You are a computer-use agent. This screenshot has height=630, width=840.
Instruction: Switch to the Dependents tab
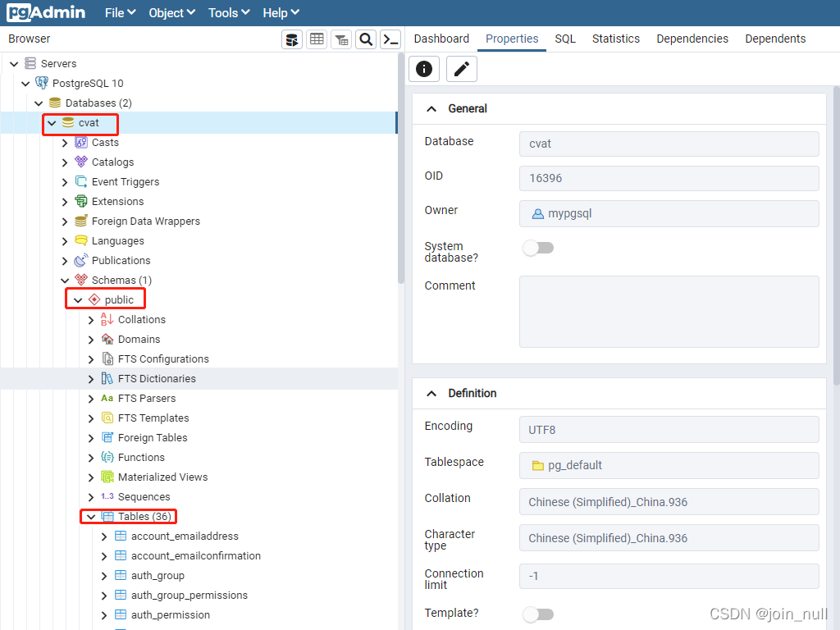pyautogui.click(x=775, y=39)
